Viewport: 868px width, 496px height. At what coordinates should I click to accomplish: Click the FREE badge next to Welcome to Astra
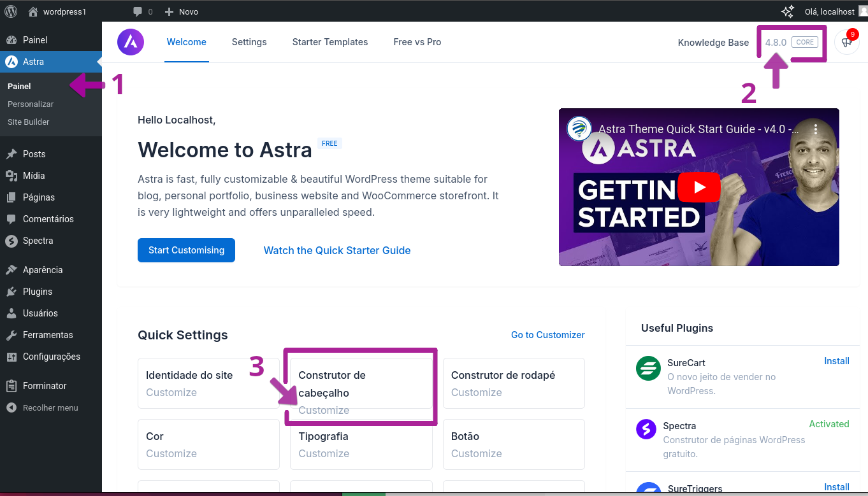pyautogui.click(x=329, y=143)
